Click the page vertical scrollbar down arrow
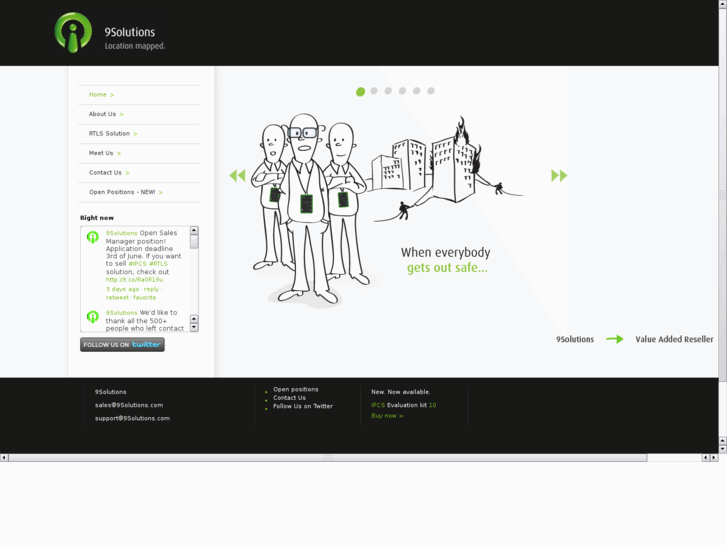This screenshot has height=545, width=727. click(722, 449)
